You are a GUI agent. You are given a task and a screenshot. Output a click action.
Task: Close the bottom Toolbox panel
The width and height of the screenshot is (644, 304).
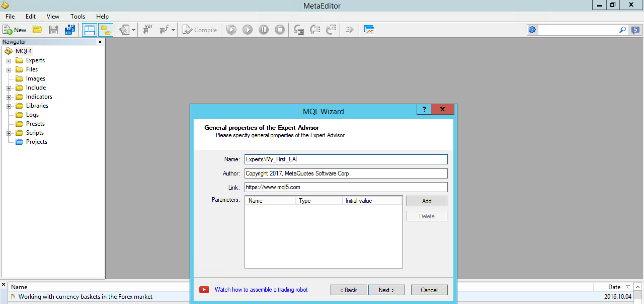pyautogui.click(x=3, y=285)
